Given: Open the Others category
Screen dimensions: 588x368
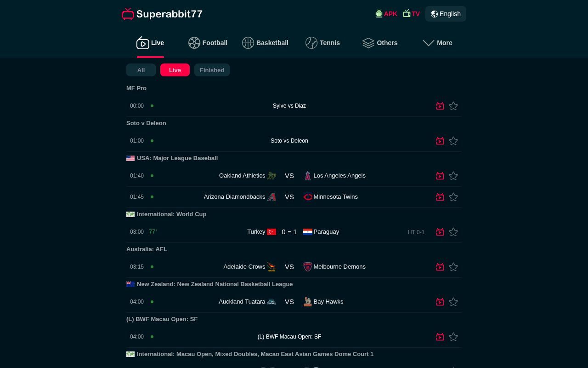Looking at the screenshot, I should pyautogui.click(x=380, y=43).
